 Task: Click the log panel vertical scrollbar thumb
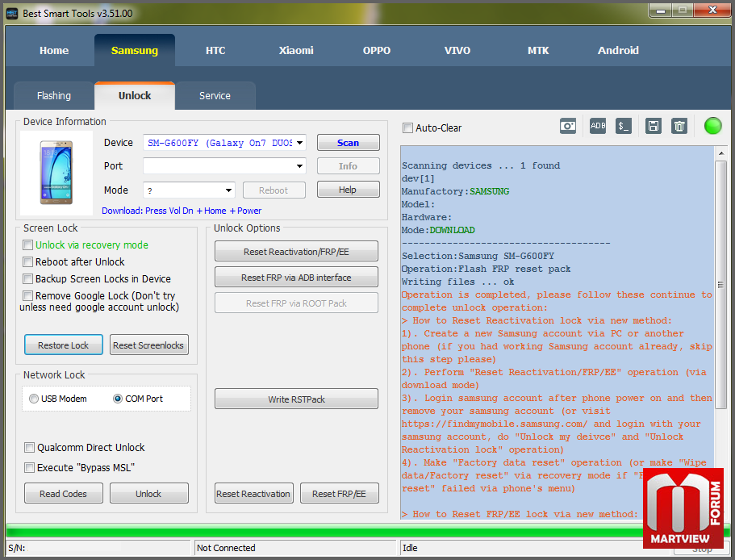tap(721, 285)
